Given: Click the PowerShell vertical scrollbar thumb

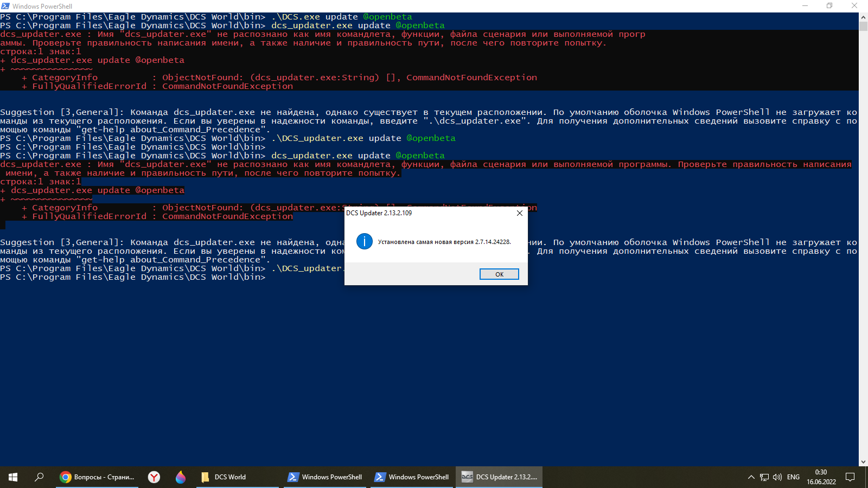Looking at the screenshot, I should (863, 26).
